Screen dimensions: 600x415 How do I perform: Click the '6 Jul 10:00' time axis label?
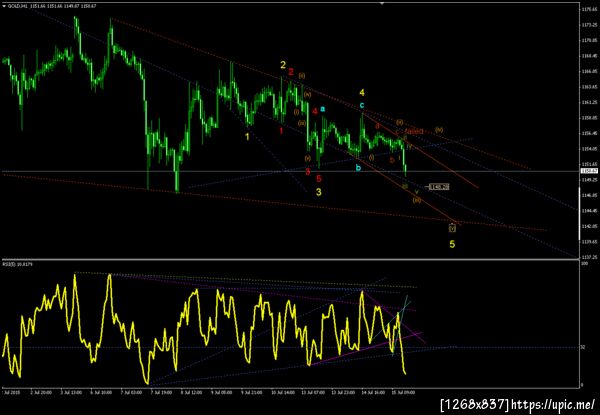click(101, 392)
